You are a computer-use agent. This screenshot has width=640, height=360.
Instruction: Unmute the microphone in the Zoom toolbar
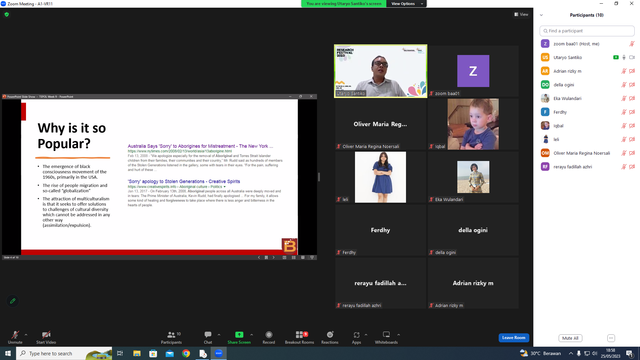point(15,337)
